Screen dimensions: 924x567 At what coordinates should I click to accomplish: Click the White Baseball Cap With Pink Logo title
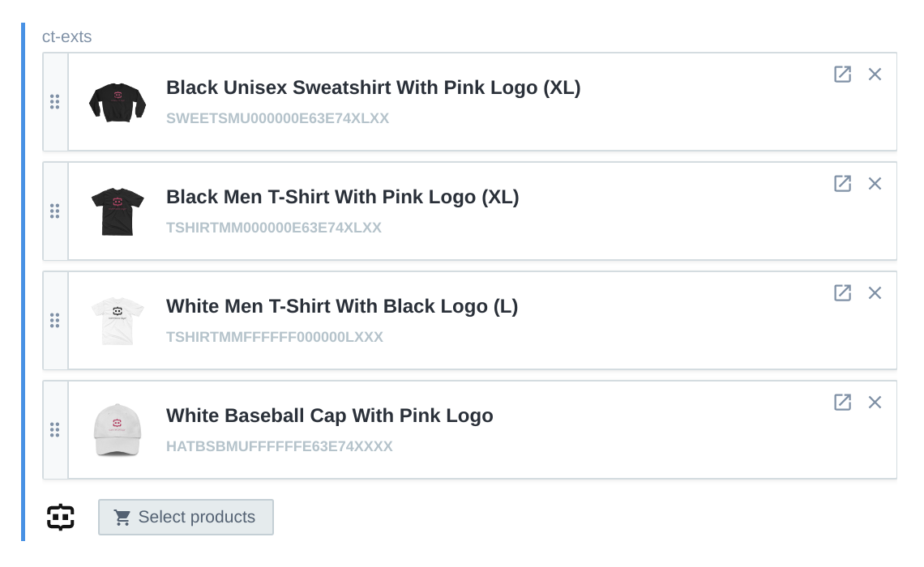tap(329, 416)
